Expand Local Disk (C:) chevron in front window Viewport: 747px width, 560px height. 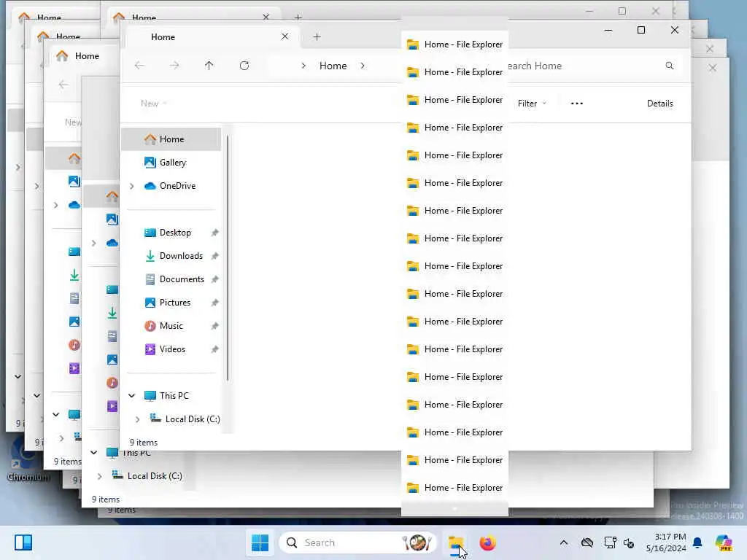[x=138, y=419]
